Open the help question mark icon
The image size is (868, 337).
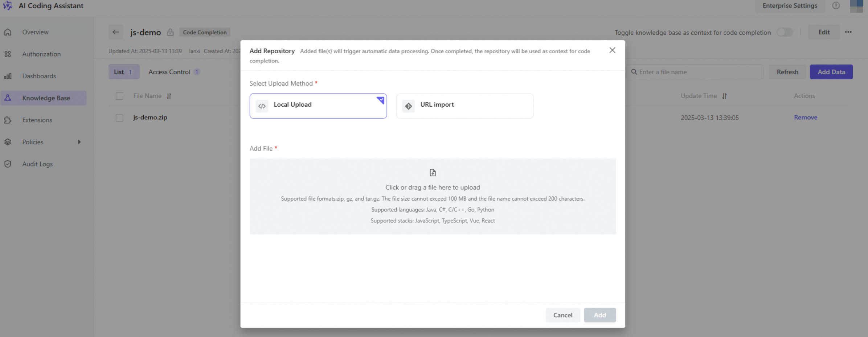(x=836, y=5)
